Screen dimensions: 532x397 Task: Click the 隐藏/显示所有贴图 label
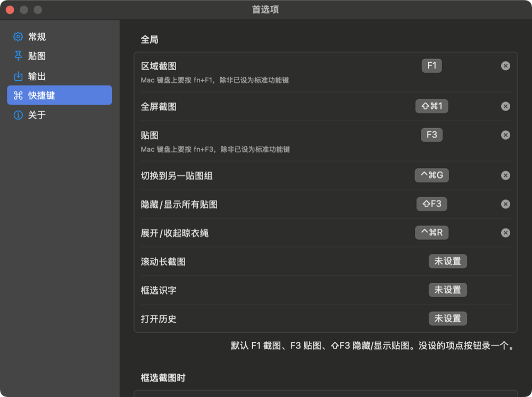[x=179, y=205]
